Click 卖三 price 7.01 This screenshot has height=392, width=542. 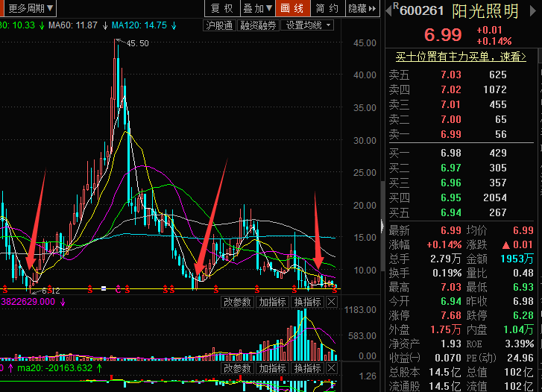(451, 104)
